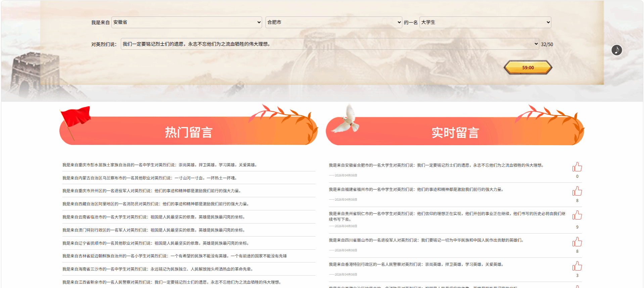Screen dimensions: 644x288
Task: Like the Fujian Fuzhou middle school student message
Action: pyautogui.click(x=577, y=191)
